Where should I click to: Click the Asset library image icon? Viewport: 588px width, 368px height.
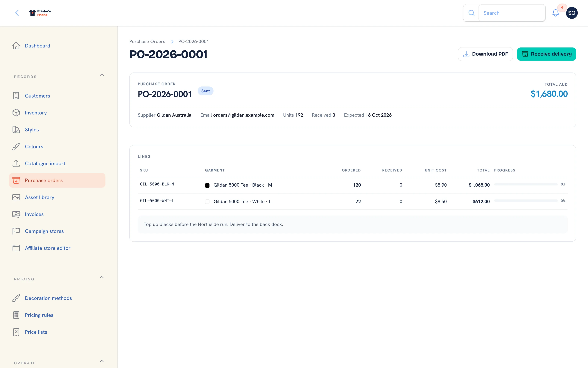pyautogui.click(x=16, y=197)
